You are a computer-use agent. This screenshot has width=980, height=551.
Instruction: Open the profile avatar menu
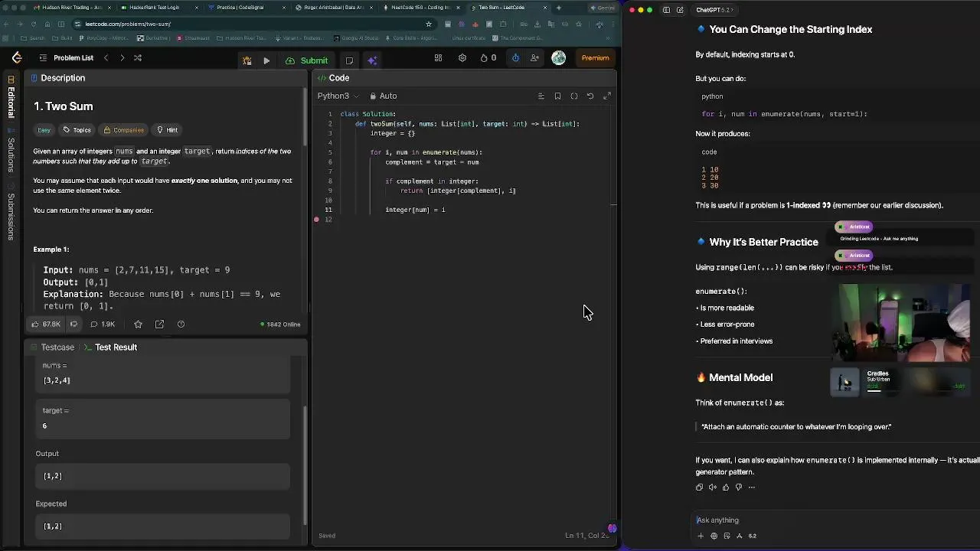559,58
